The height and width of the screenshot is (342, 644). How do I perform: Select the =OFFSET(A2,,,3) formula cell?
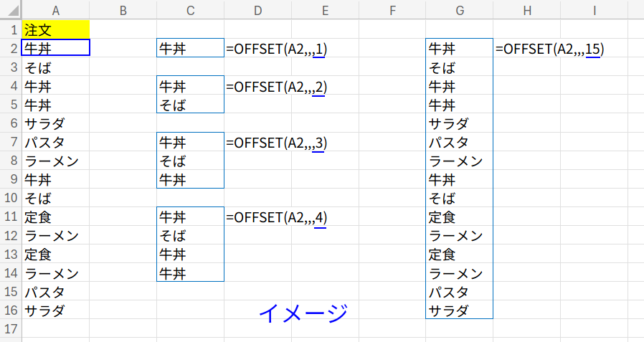[x=277, y=143]
